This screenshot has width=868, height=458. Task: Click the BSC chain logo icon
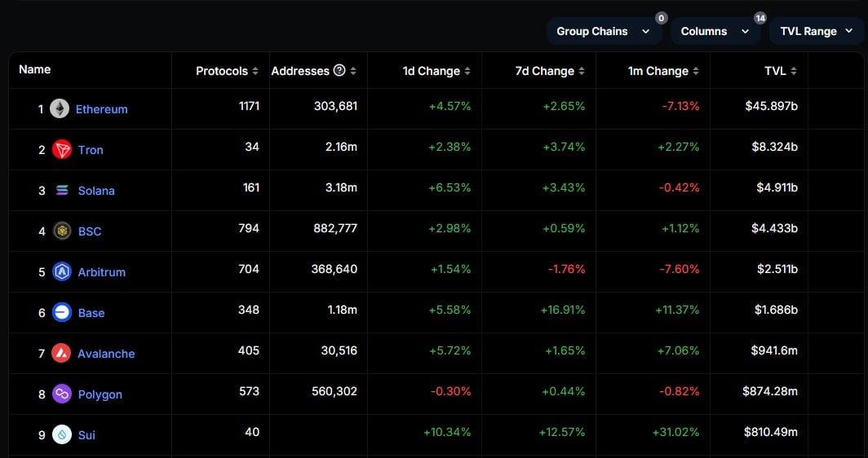click(x=62, y=231)
